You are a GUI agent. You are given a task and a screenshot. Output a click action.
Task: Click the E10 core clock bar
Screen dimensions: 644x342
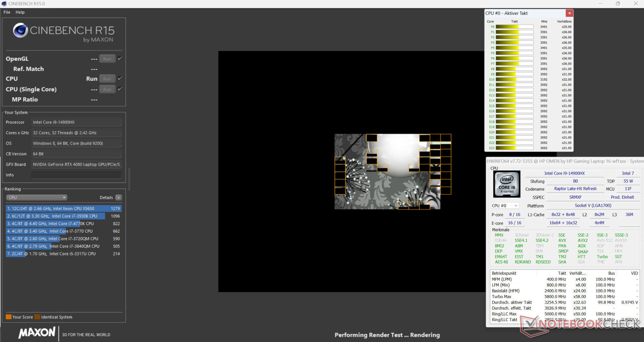coord(515,79)
